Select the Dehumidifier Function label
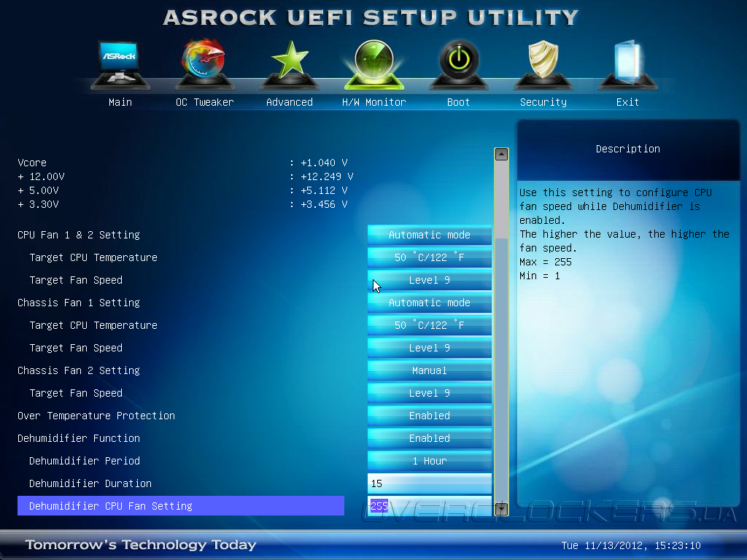The image size is (747, 560). (79, 438)
